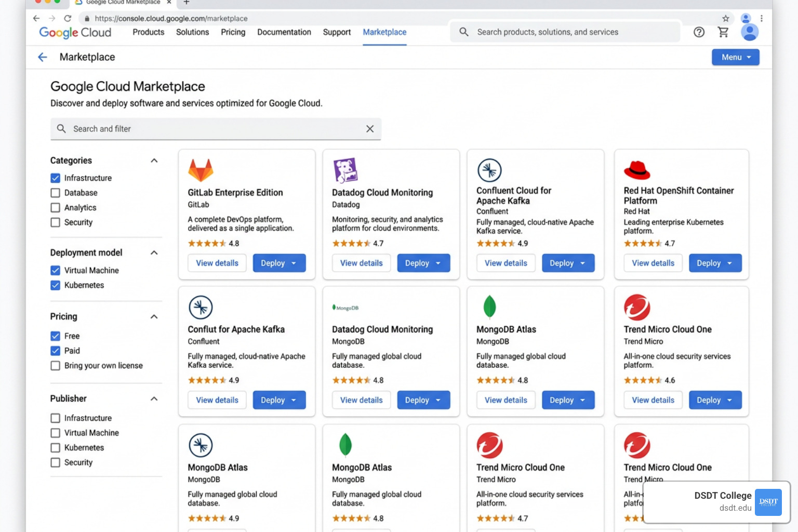Screen dimensions: 798x532
Task: View details for Red Hat OpenShift
Action: pos(653,263)
